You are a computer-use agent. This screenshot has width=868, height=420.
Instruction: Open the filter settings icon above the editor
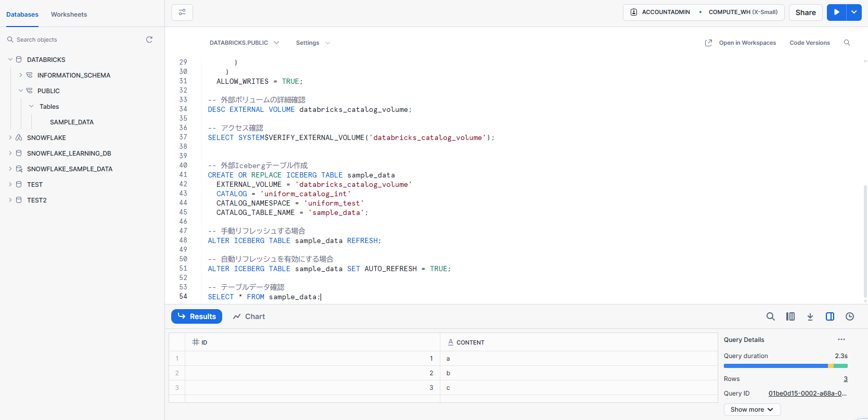coord(182,12)
